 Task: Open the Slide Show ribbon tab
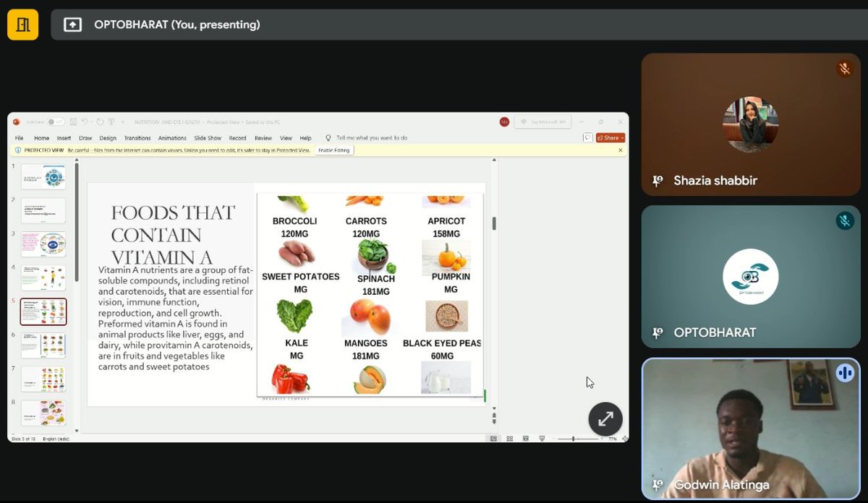tap(208, 138)
